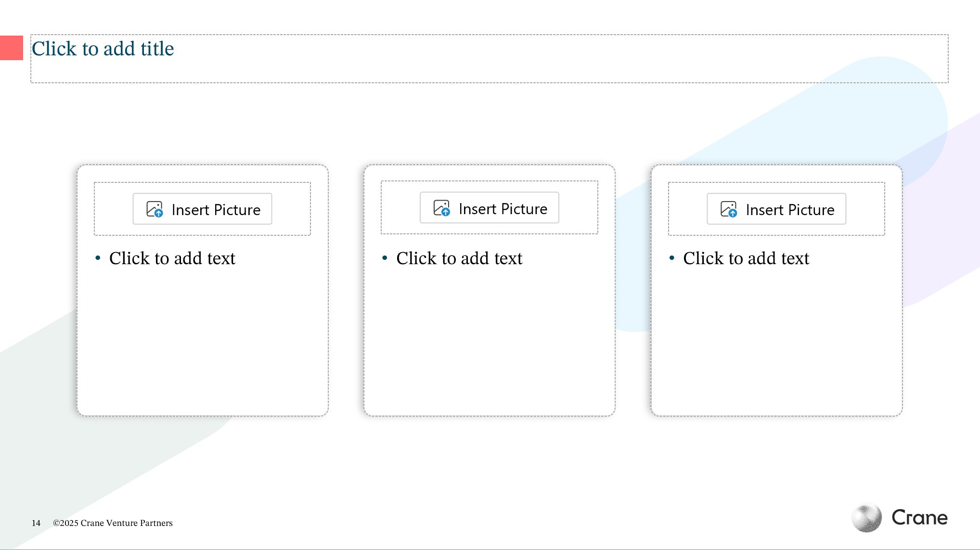Click the Insert Picture icon in middle card
Viewport: 980px width, 550px height.
(441, 208)
